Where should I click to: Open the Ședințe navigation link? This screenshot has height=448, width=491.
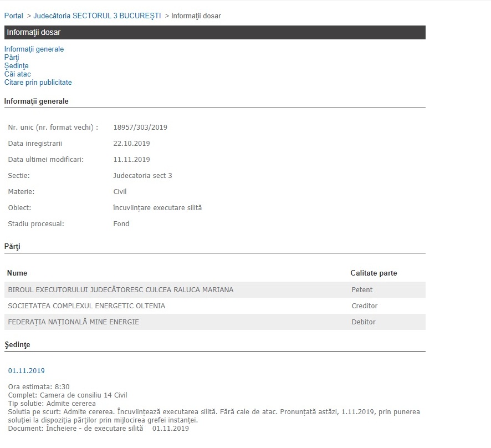click(x=16, y=66)
